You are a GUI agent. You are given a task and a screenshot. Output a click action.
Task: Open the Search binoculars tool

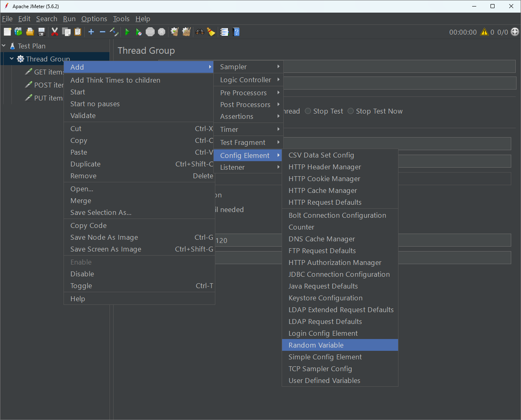(199, 32)
